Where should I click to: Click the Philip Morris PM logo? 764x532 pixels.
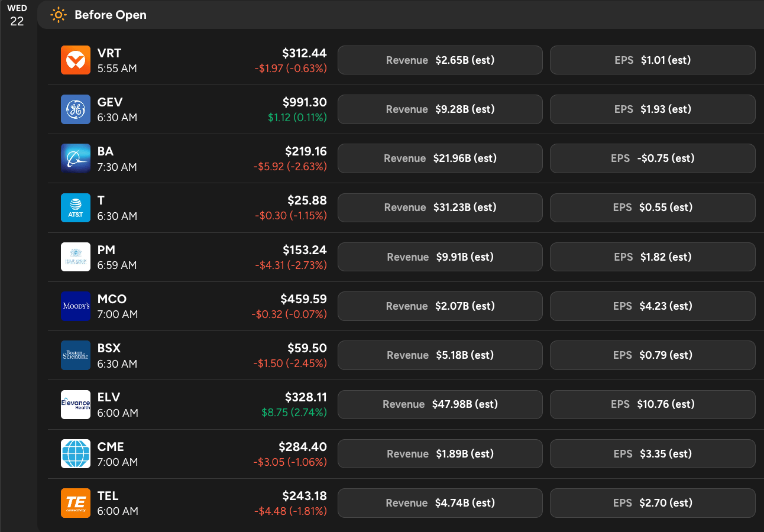click(x=76, y=257)
